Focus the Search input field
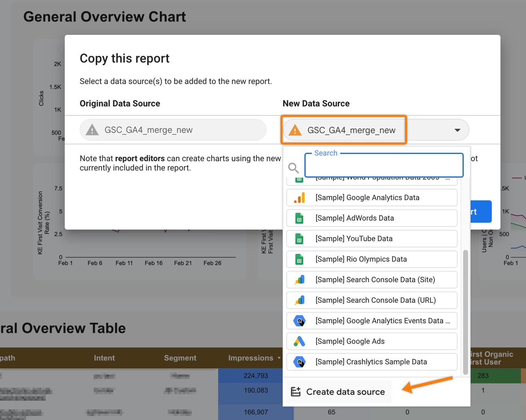The width and height of the screenshot is (526, 420). 384,165
